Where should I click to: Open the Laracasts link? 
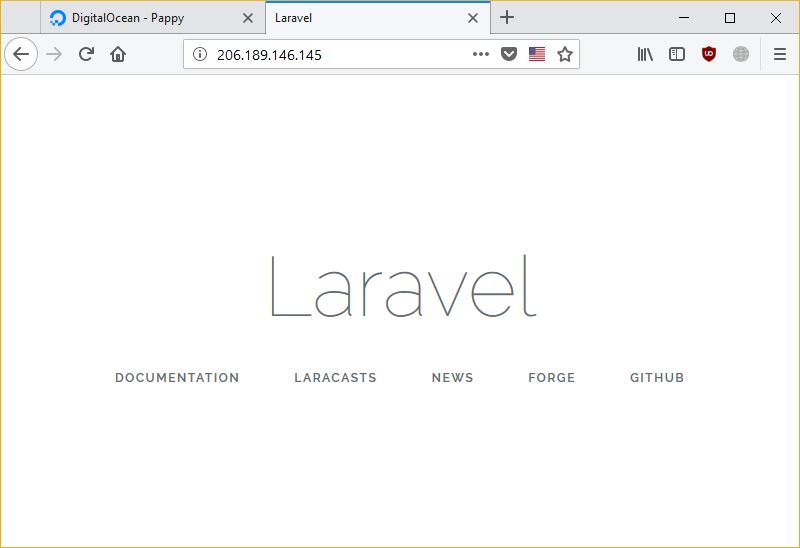point(335,378)
